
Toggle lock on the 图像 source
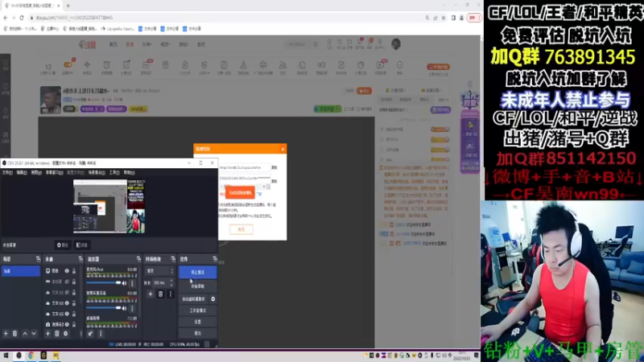(74, 271)
